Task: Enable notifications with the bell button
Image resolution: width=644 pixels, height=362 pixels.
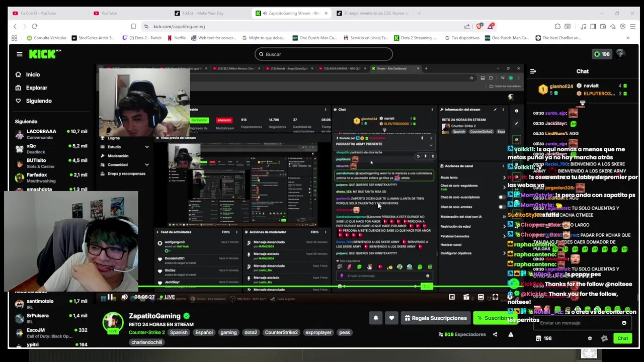Action: point(375,318)
